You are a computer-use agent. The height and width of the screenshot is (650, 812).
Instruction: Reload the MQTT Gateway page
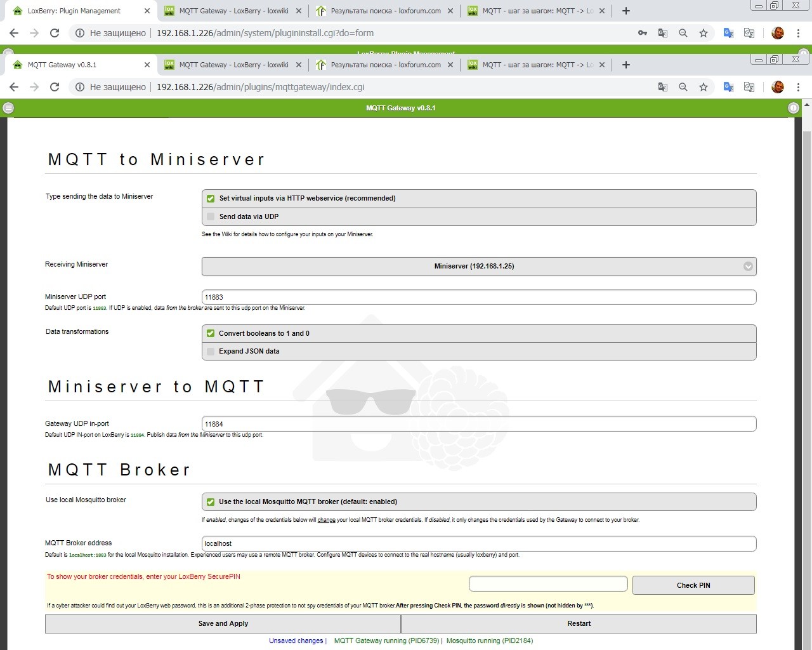tap(55, 87)
